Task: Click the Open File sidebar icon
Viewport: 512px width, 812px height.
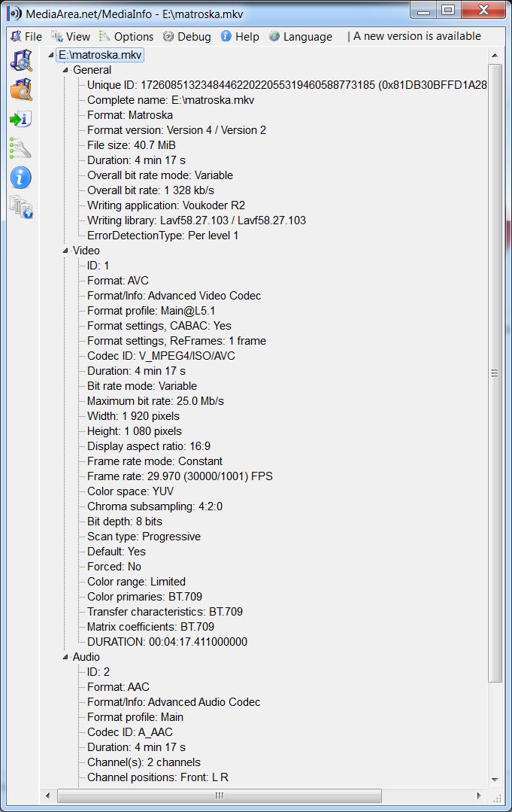Action: pos(21,60)
